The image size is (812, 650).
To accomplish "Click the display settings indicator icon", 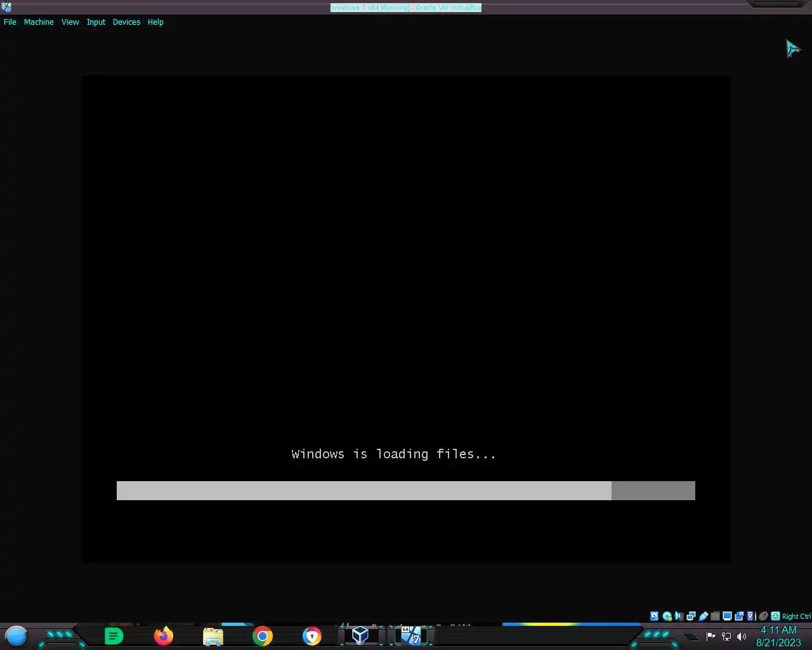I will (x=727, y=616).
